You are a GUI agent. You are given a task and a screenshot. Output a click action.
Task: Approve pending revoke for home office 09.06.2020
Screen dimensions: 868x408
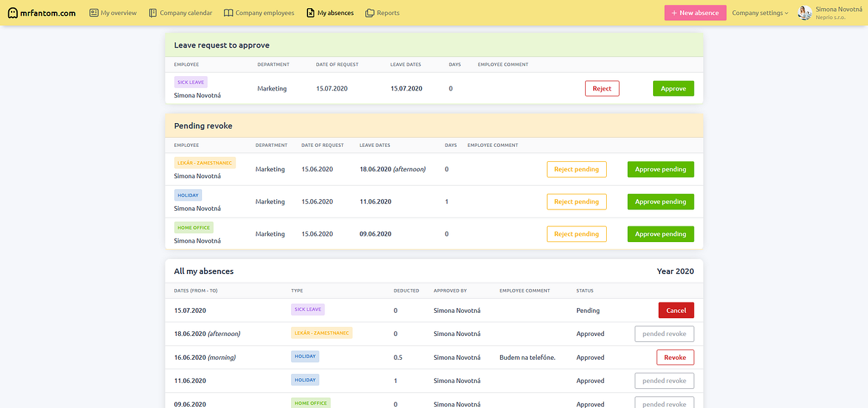tap(661, 234)
